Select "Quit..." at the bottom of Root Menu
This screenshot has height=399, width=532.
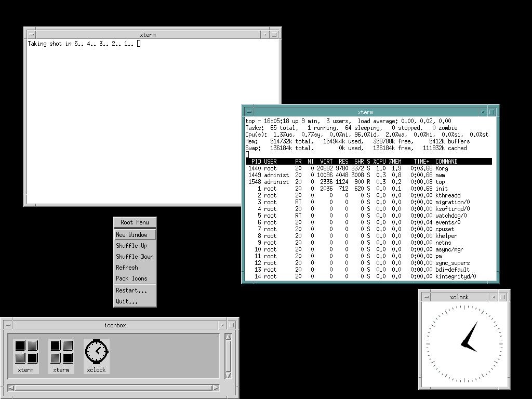tap(134, 301)
